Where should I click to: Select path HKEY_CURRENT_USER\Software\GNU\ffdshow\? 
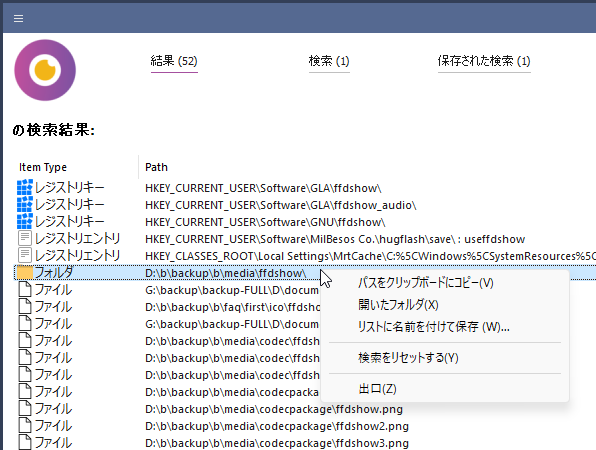click(x=265, y=222)
